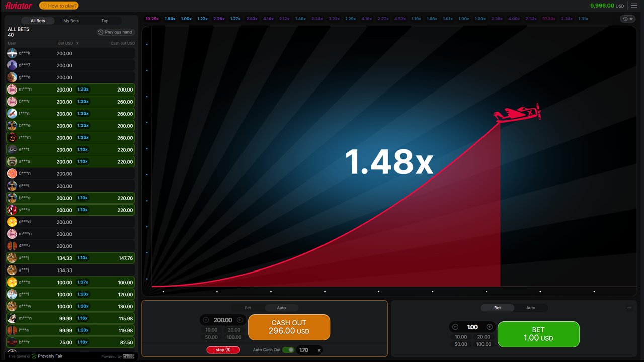Show the Previous hand results
The image size is (644, 362).
pyautogui.click(x=115, y=32)
